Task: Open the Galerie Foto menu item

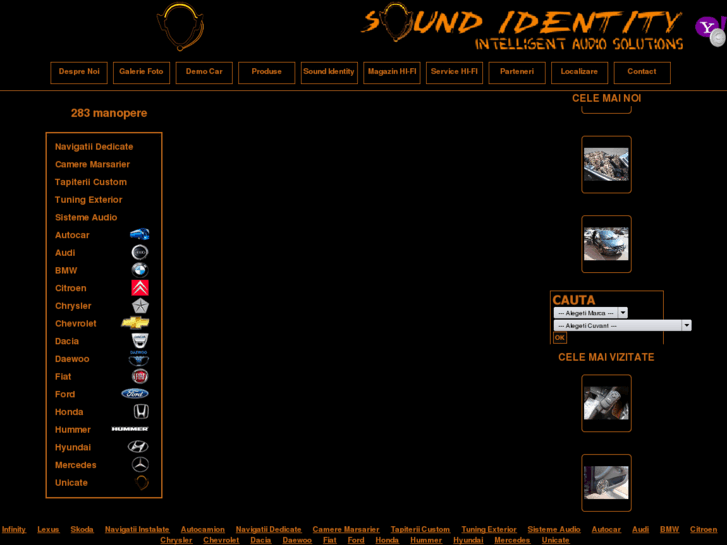Action: click(141, 72)
